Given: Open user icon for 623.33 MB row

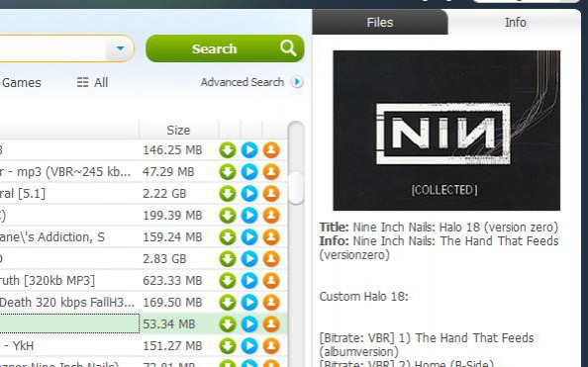Looking at the screenshot, I should 271,280.
